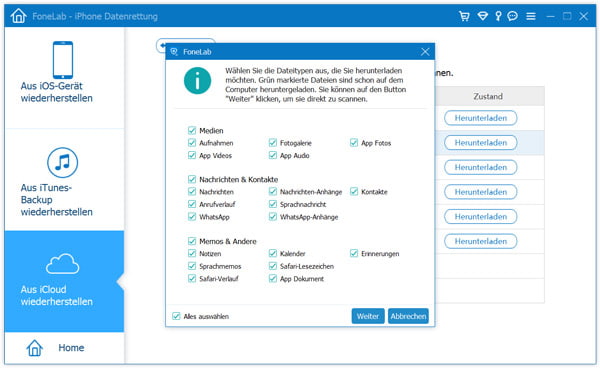Uncheck Memos & Andere group checkbox
Screen dimensions: 600x368
point(192,241)
